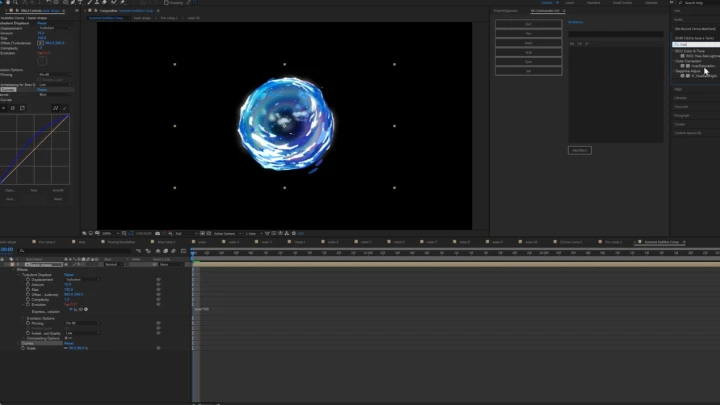Viewport: 720px width, 405px height.
Task: Toggle the Size stopwatch in timeline
Action: coord(28,289)
